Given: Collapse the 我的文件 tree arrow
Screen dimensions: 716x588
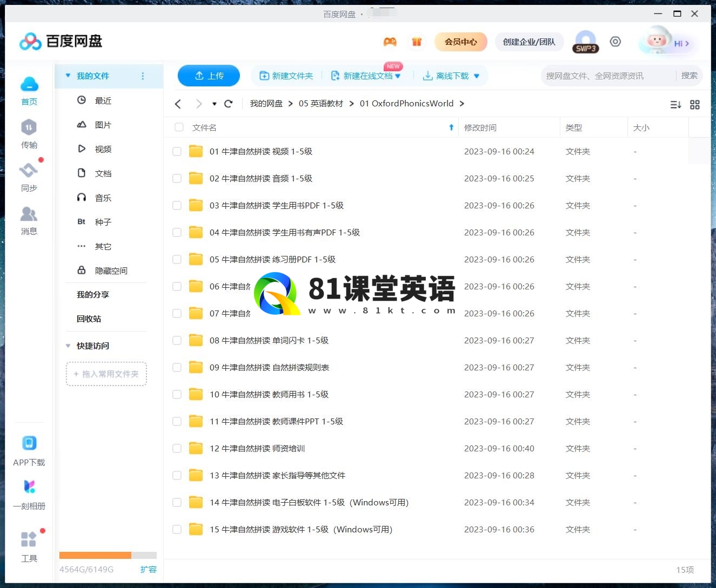Looking at the screenshot, I should [68, 76].
